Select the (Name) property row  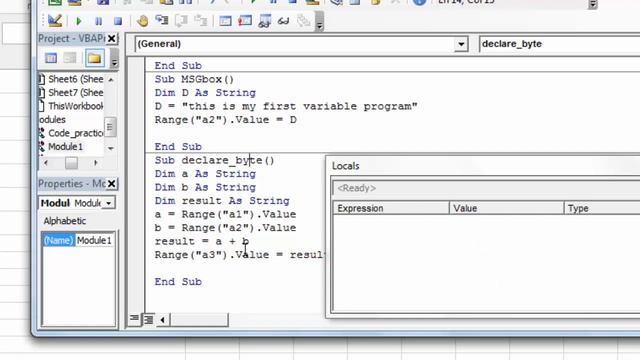coord(58,240)
